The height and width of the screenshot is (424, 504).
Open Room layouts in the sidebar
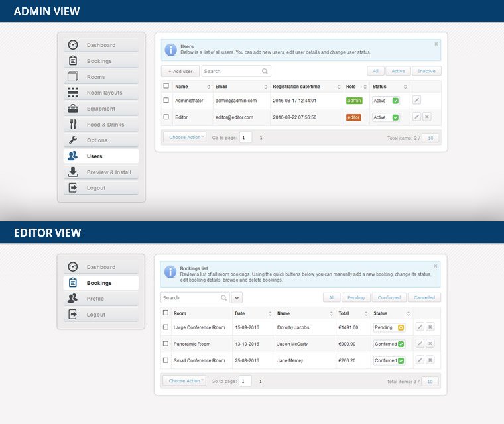(x=101, y=93)
